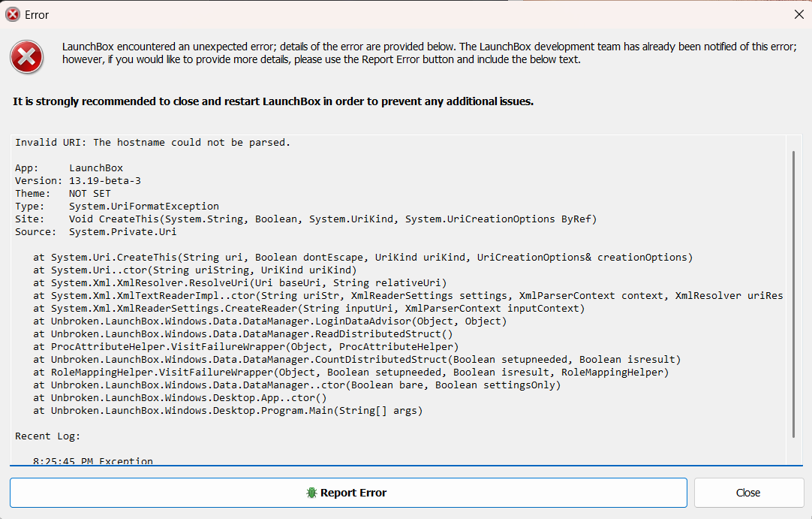The height and width of the screenshot is (519, 812).
Task: Click the small error icon in title bar
Action: [13, 14]
